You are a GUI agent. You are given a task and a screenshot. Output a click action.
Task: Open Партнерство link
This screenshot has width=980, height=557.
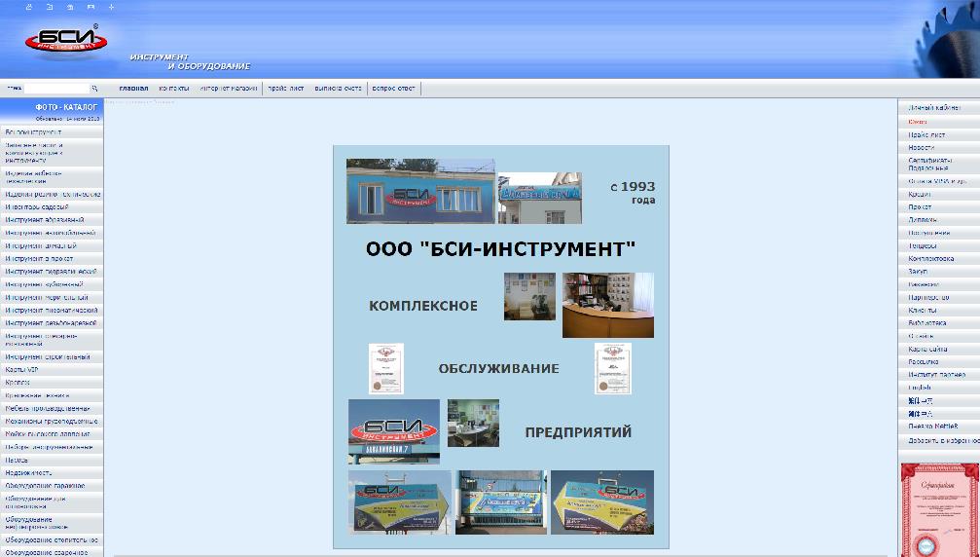[x=928, y=298]
